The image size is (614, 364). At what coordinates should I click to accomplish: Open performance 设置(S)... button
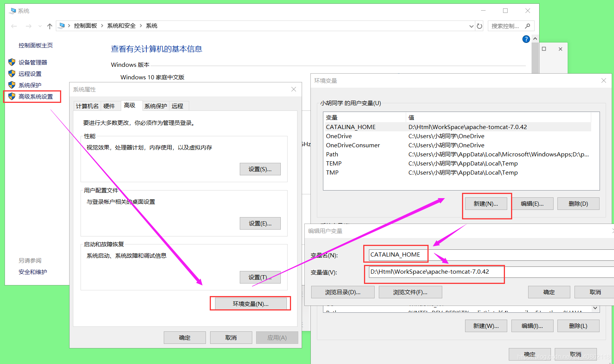click(x=260, y=169)
